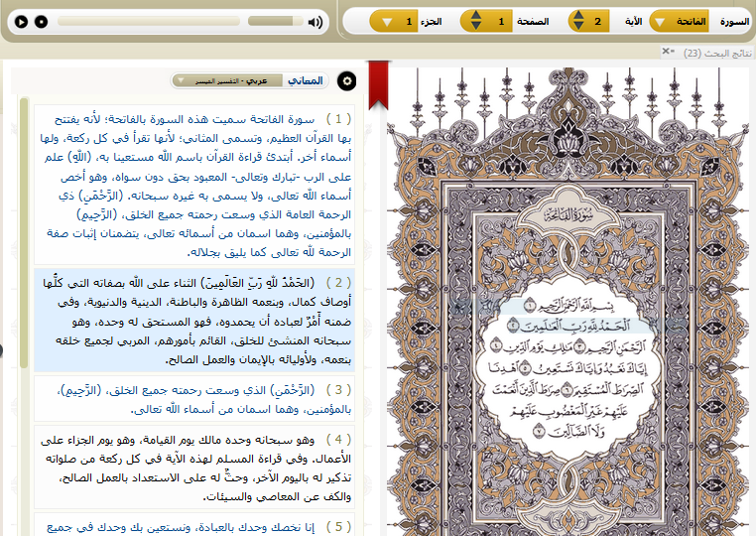756x536 pixels.
Task: Open the tafsir language selection dropdown
Action: click(226, 80)
